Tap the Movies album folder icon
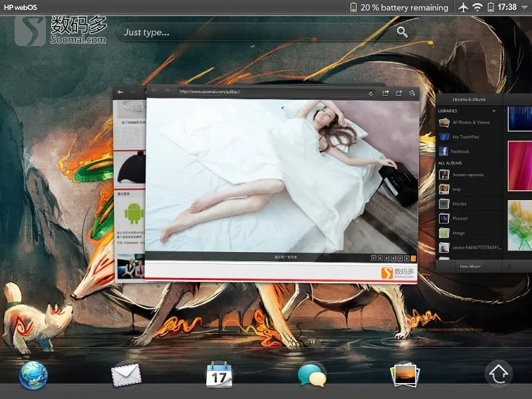Viewport: 532px width, 399px height. [x=444, y=204]
